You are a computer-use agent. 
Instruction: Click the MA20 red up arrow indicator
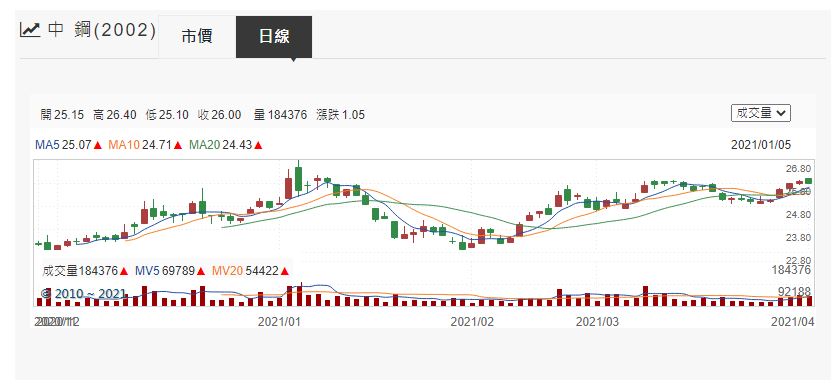258,145
